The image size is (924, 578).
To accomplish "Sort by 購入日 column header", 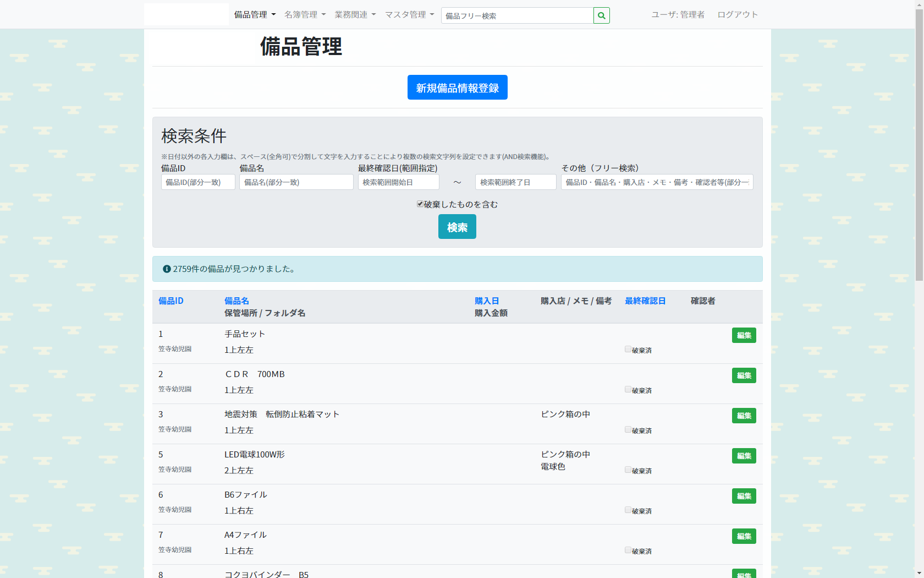I will point(487,301).
